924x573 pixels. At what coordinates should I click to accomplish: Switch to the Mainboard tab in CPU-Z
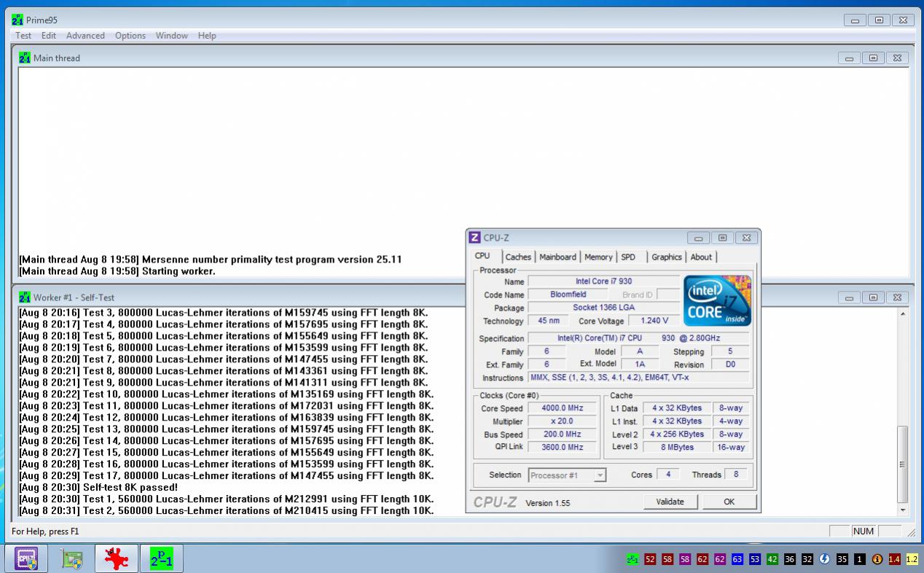pyautogui.click(x=557, y=257)
